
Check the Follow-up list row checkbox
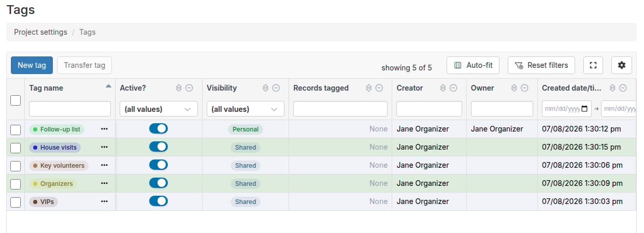pos(16,129)
